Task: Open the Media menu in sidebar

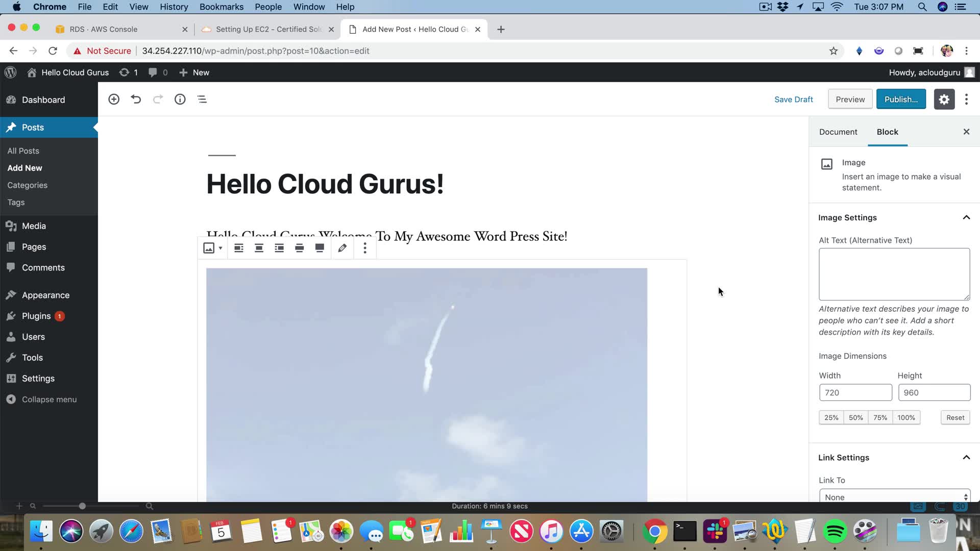Action: pos(34,226)
